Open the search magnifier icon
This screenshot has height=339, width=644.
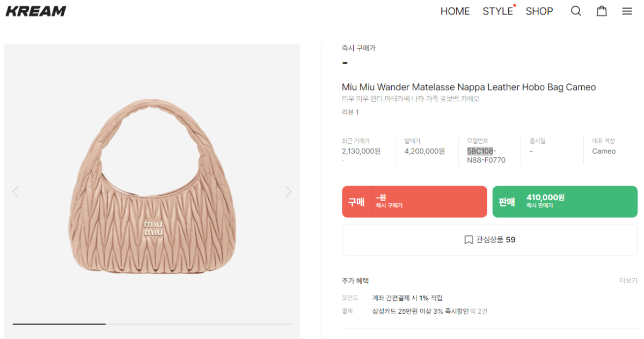[x=576, y=11]
